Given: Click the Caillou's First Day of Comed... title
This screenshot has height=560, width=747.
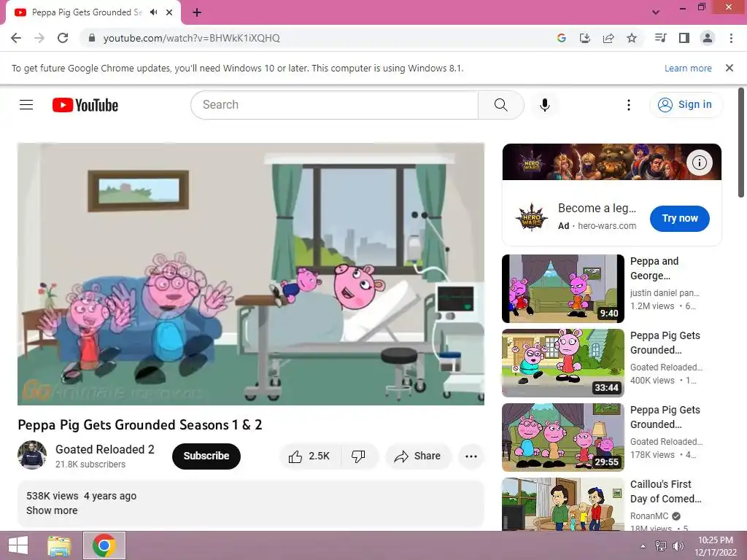Looking at the screenshot, I should tap(665, 491).
